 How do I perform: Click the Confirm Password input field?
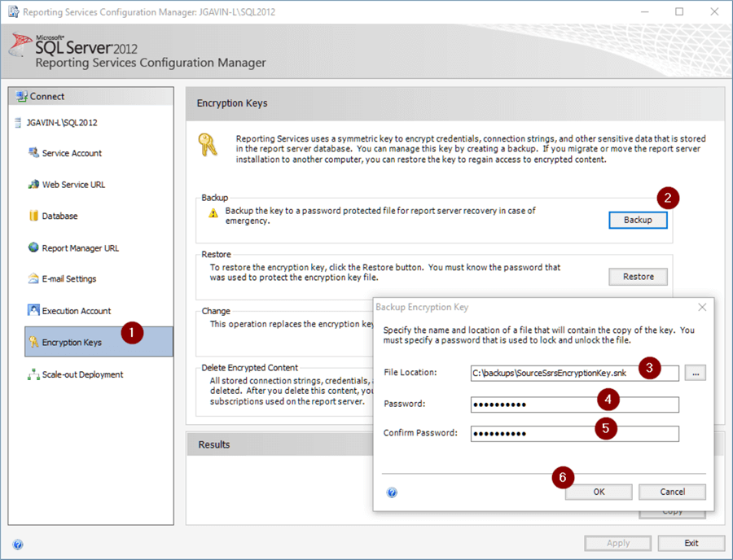click(574, 433)
